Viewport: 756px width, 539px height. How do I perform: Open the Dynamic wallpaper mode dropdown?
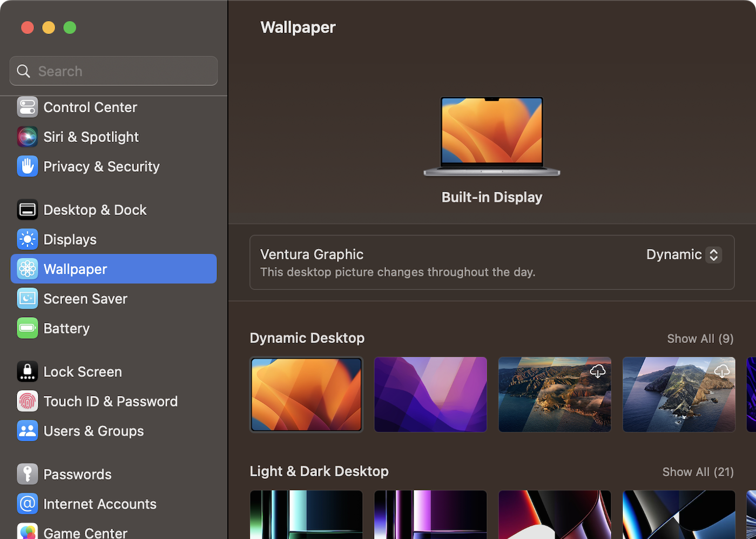[x=683, y=254]
